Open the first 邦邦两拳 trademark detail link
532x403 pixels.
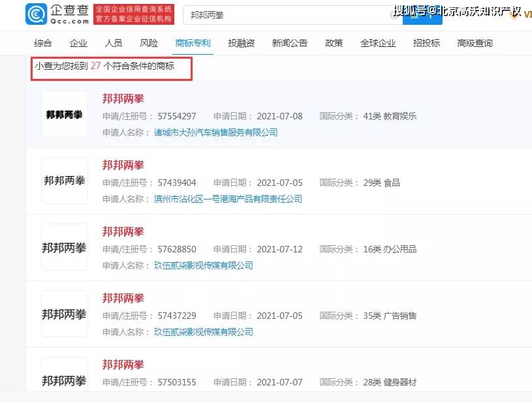[123, 98]
